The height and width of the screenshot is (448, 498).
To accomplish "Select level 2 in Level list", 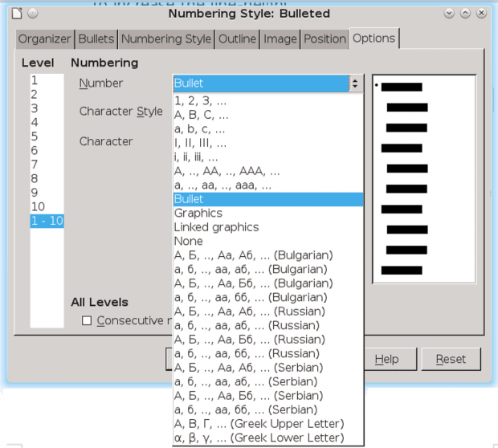I will [x=47, y=95].
